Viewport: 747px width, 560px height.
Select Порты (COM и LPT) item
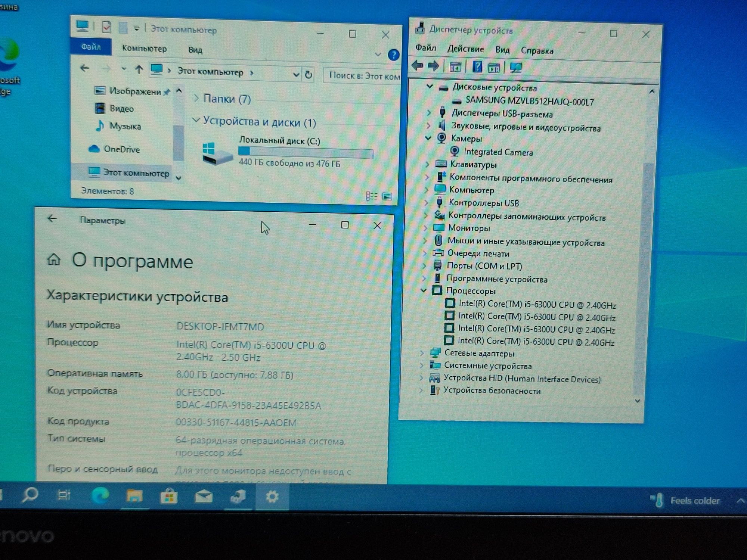point(484,266)
